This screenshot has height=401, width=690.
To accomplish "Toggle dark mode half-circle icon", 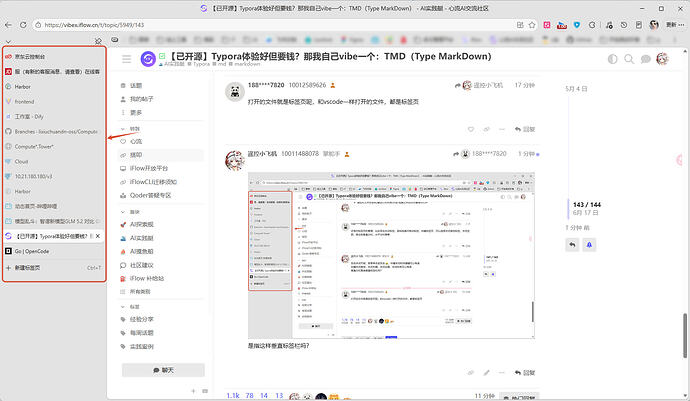I will point(613,59).
